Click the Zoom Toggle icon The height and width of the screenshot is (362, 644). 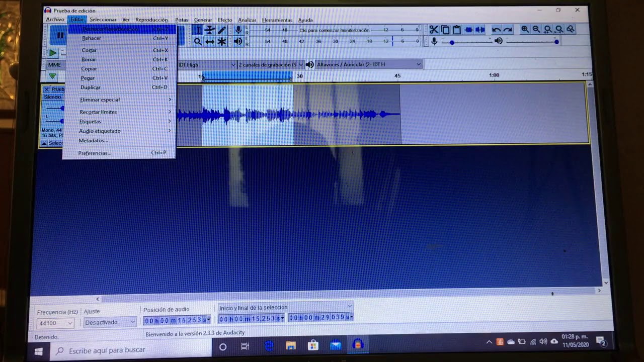[571, 29]
